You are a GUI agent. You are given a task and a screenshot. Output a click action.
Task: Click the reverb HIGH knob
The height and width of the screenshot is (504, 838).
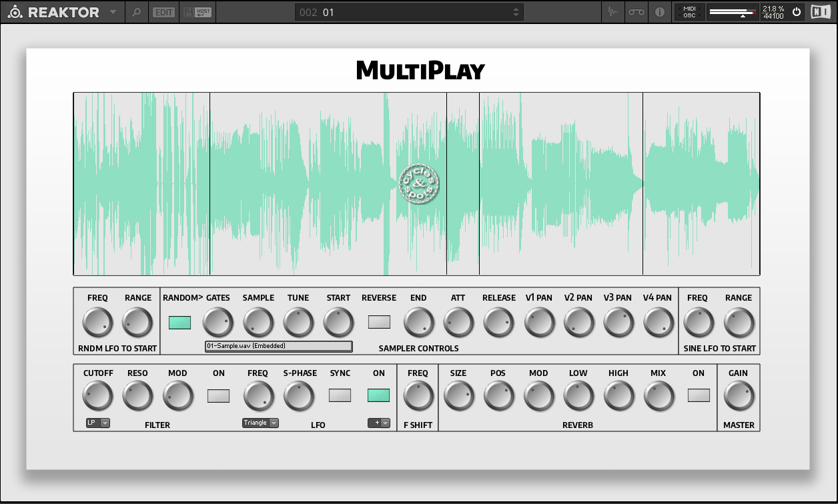618,396
